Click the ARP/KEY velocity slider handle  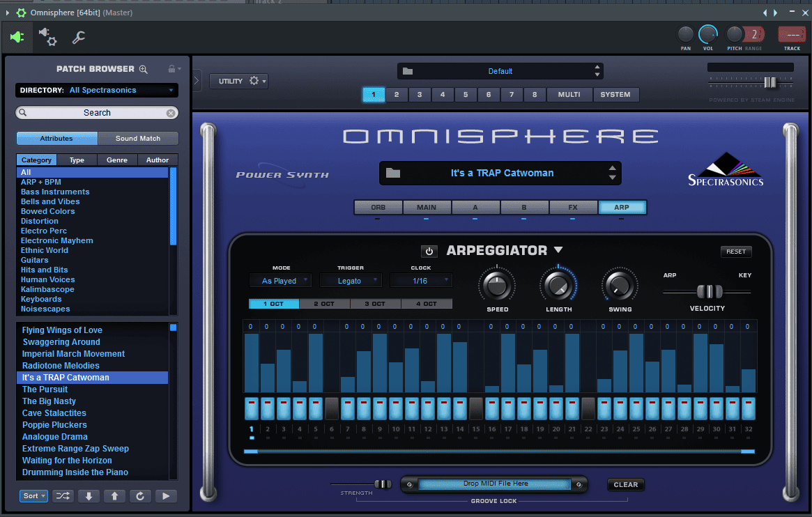click(710, 292)
